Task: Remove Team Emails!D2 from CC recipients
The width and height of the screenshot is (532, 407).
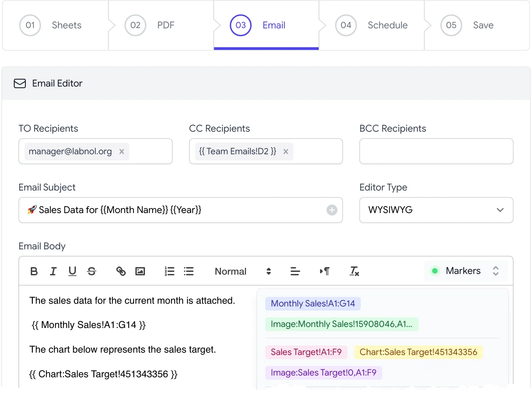Action: click(286, 152)
